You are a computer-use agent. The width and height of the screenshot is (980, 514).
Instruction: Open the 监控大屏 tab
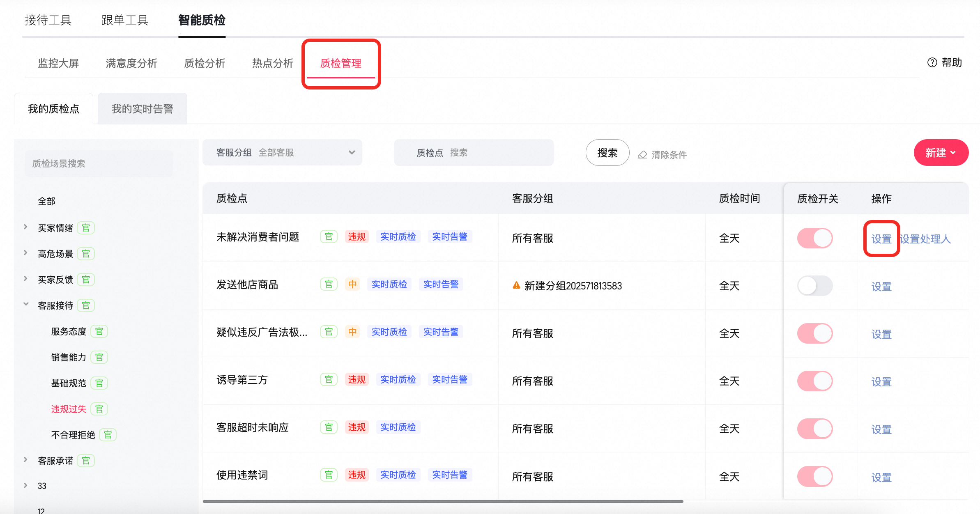click(58, 63)
